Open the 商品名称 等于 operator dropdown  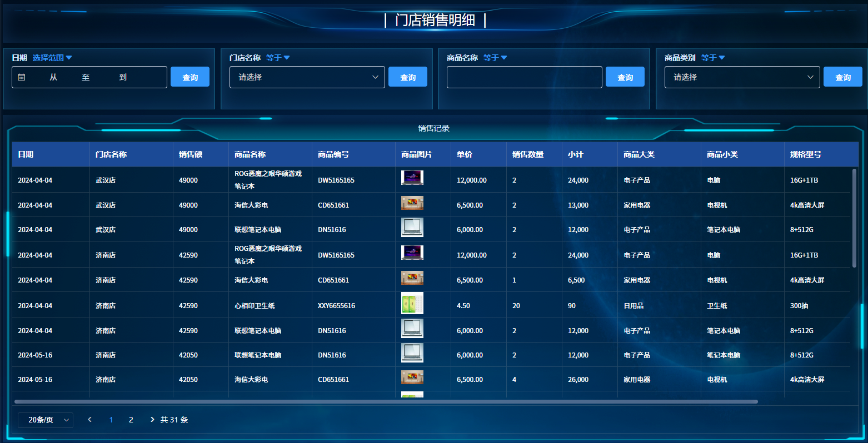click(495, 58)
